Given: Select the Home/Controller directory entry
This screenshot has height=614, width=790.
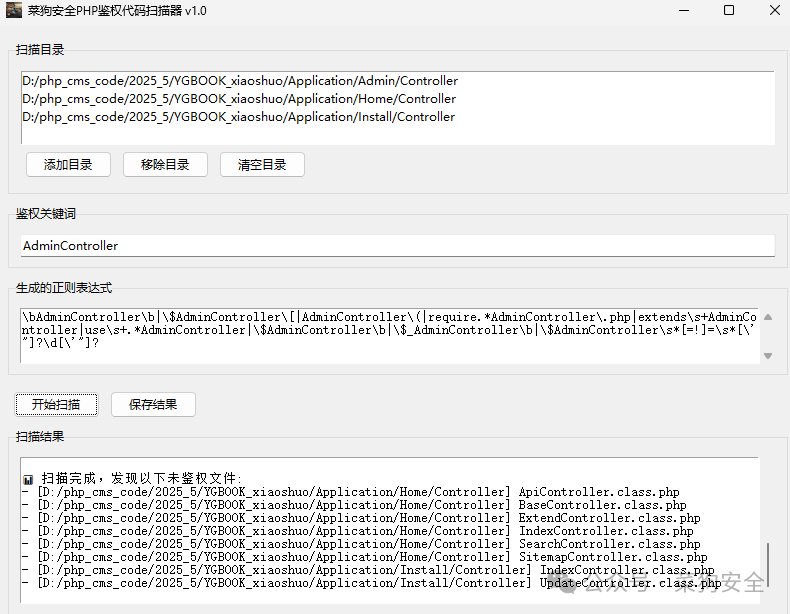Looking at the screenshot, I should click(239, 99).
